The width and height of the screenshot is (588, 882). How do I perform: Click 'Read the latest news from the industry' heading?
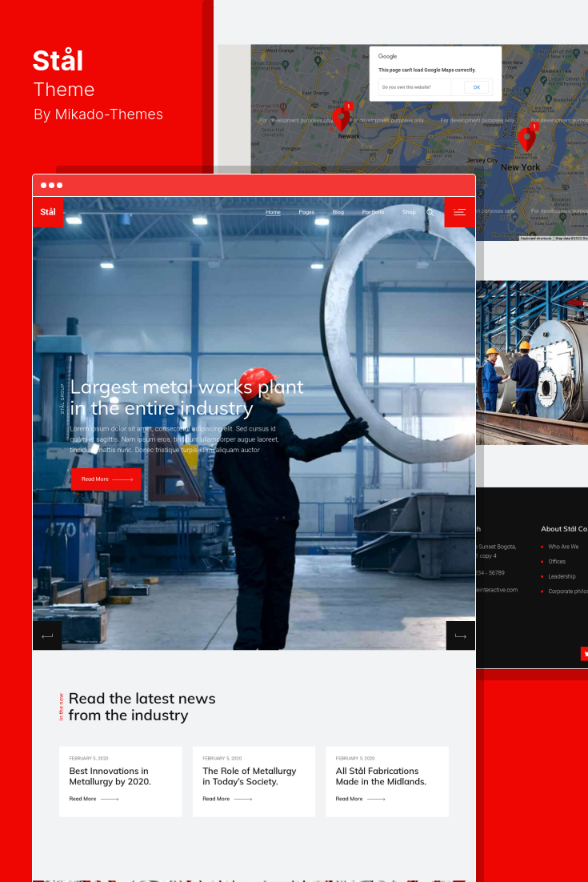click(x=142, y=707)
